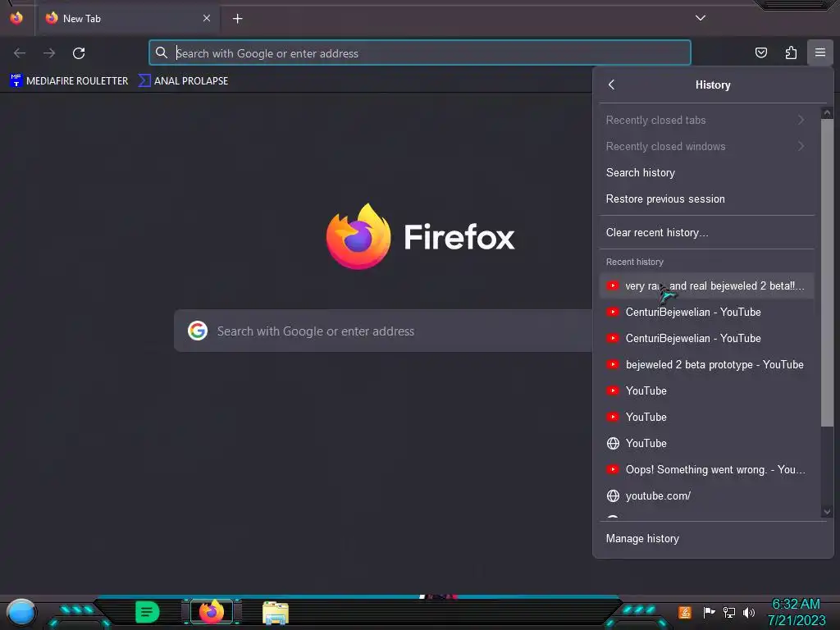Screen dimensions: 840x630
Task: Click the search magnifier in address bar
Action: click(x=162, y=52)
